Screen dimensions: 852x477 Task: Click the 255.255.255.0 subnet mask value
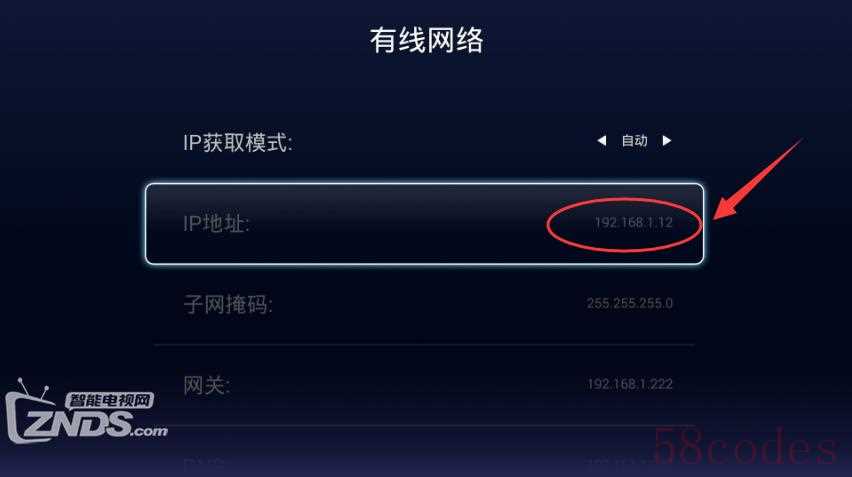[630, 303]
